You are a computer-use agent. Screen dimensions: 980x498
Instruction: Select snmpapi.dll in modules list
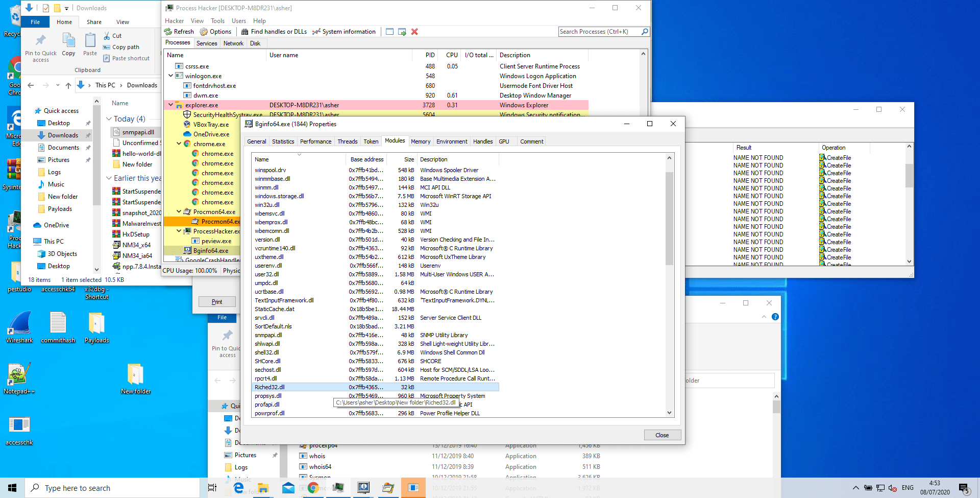375,335
